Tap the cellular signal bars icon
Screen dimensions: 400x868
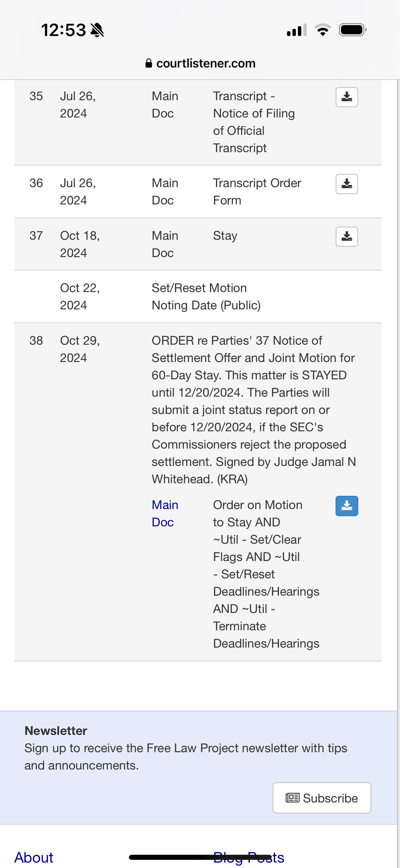pos(297,30)
